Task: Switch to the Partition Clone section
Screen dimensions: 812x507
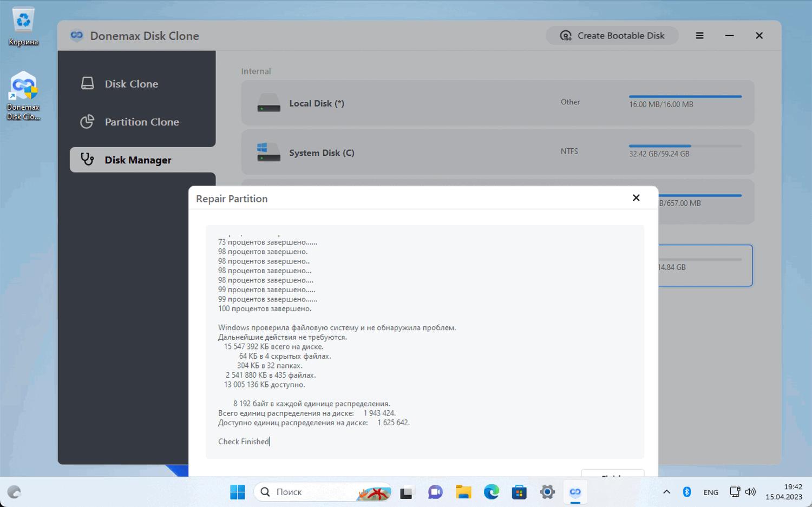Action: (143, 122)
